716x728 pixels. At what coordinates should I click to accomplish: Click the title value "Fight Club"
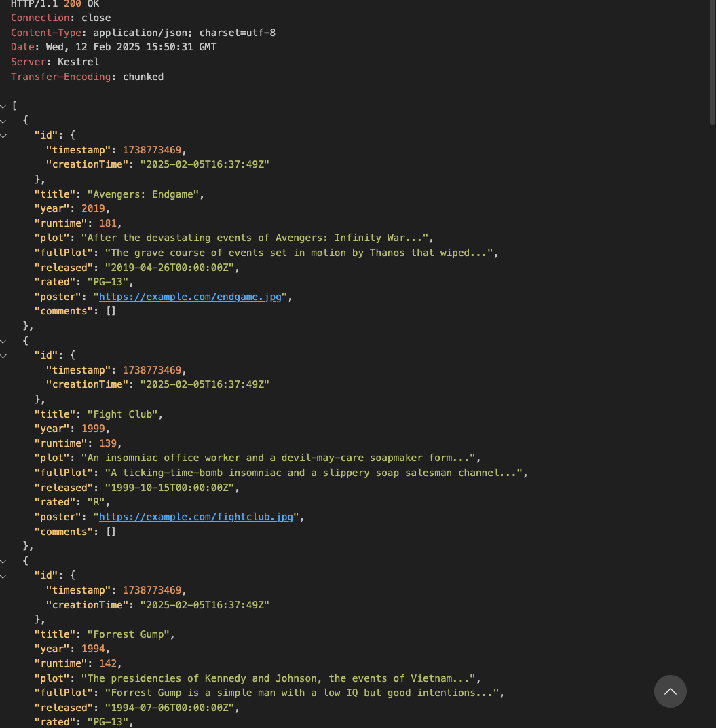(123, 414)
